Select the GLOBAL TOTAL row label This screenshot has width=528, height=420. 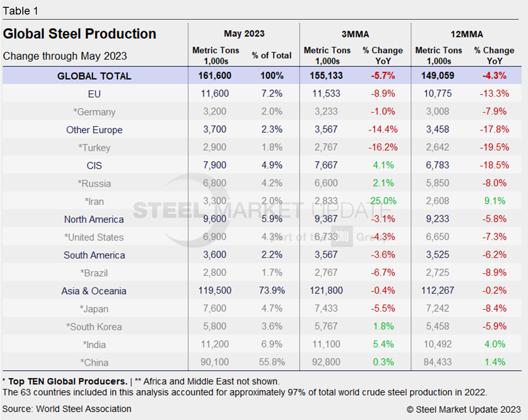pos(94,76)
